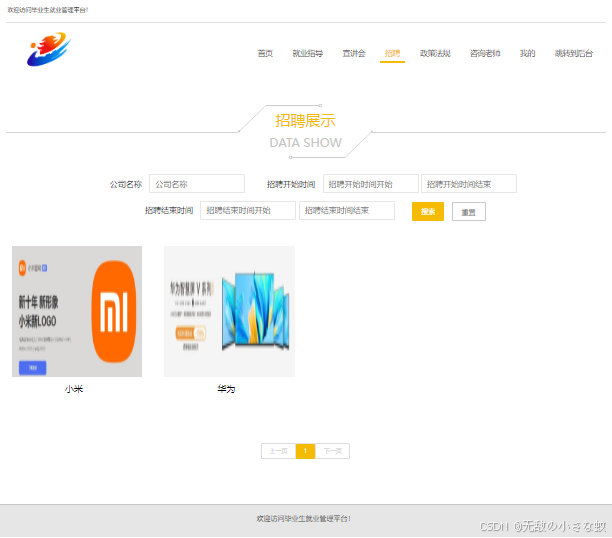Open the 我的 menu item
This screenshot has height=538, width=612.
(527, 53)
